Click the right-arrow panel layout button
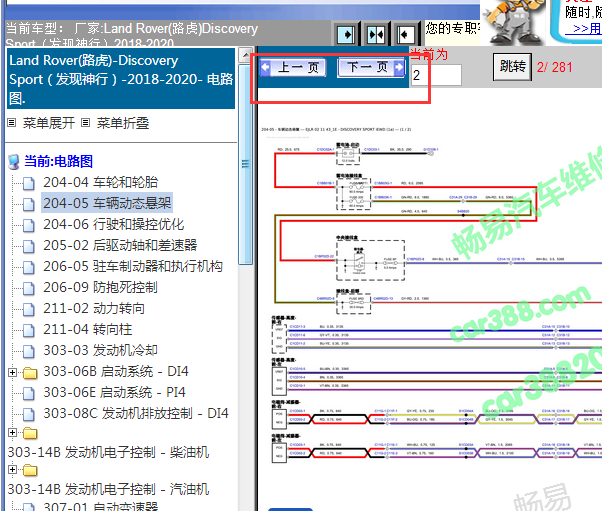This screenshot has height=511, width=602. [347, 35]
